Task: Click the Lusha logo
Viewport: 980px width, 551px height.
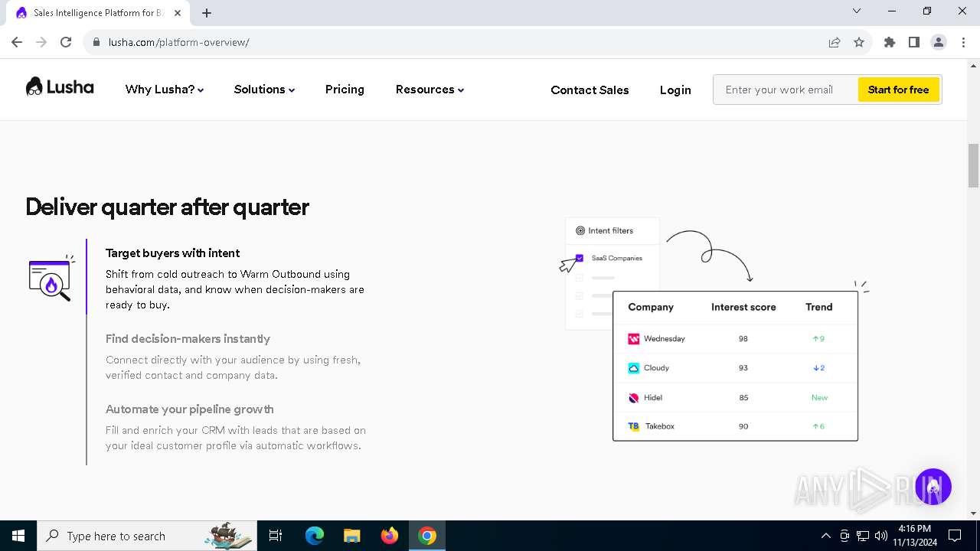Action: click(x=60, y=87)
